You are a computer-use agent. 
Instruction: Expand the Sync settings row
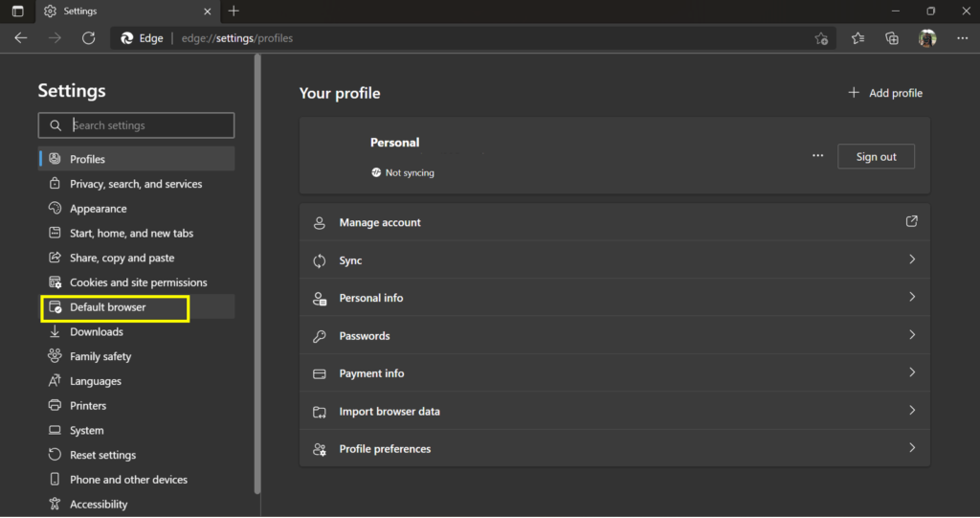[613, 260]
